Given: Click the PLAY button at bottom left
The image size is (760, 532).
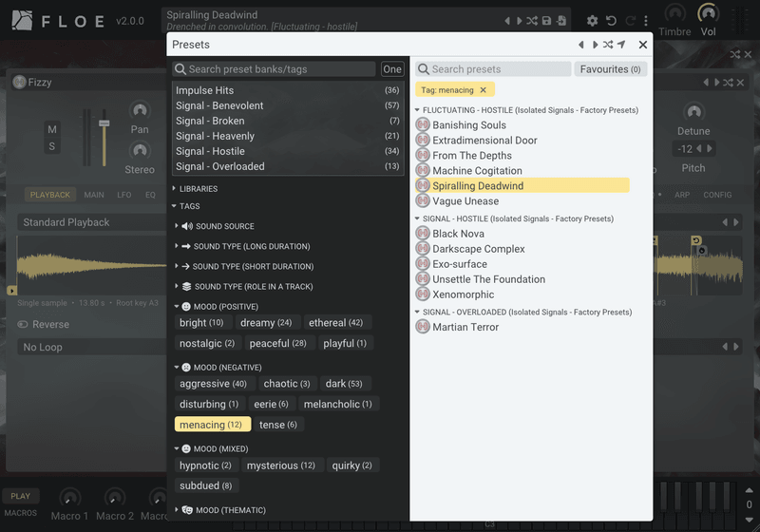Looking at the screenshot, I should point(20,496).
